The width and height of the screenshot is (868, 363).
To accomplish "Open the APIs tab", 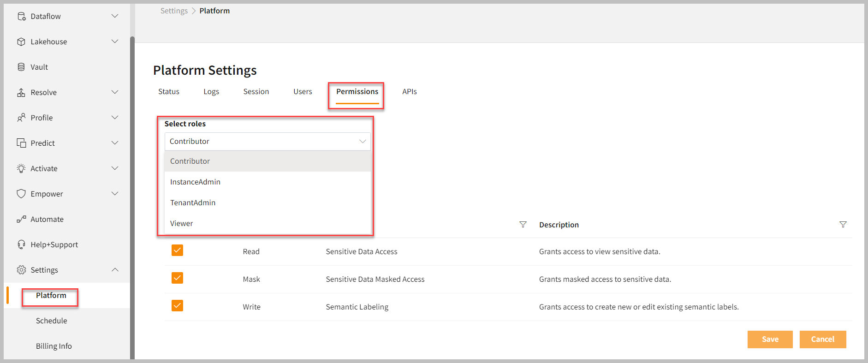I will click(x=409, y=91).
